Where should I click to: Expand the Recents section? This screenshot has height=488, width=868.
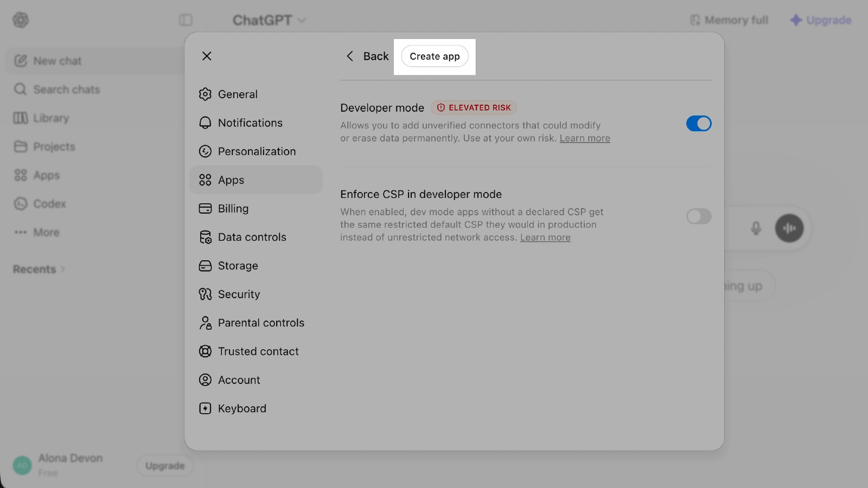coord(39,269)
